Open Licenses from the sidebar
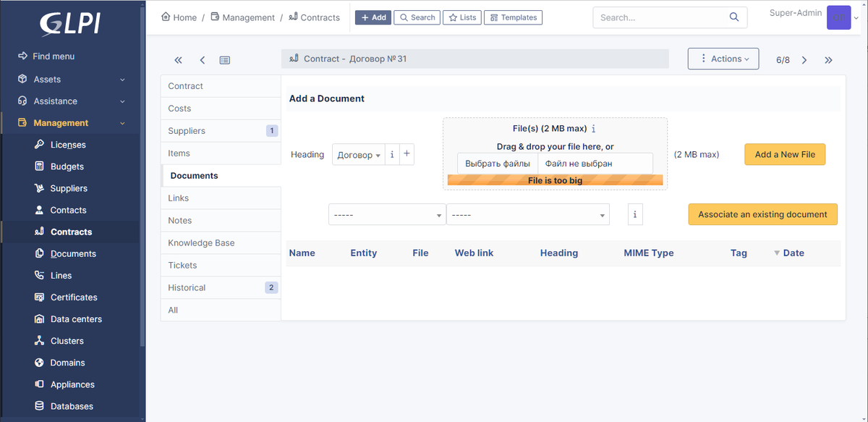This screenshot has width=868, height=422. pos(68,145)
